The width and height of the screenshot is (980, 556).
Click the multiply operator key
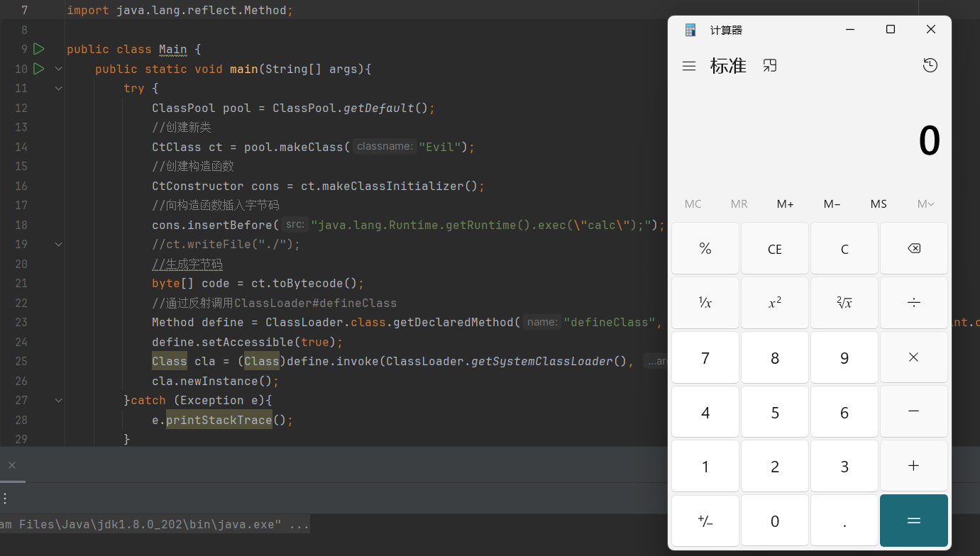coord(914,357)
